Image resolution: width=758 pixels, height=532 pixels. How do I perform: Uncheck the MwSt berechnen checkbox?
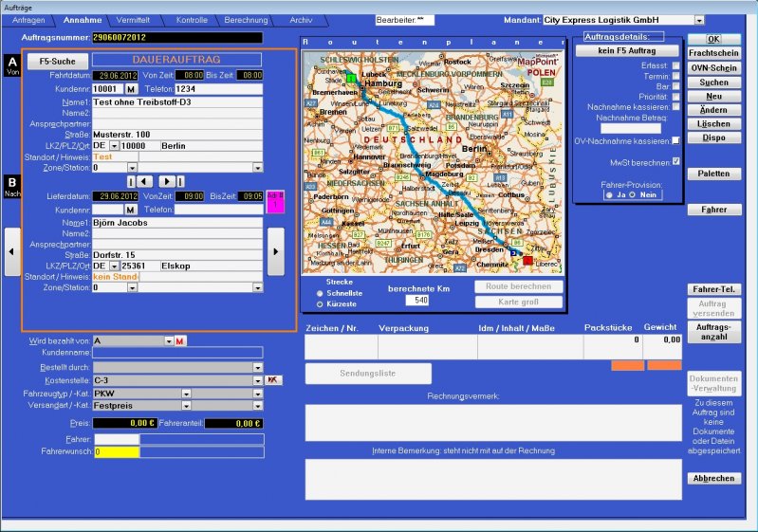pos(675,162)
